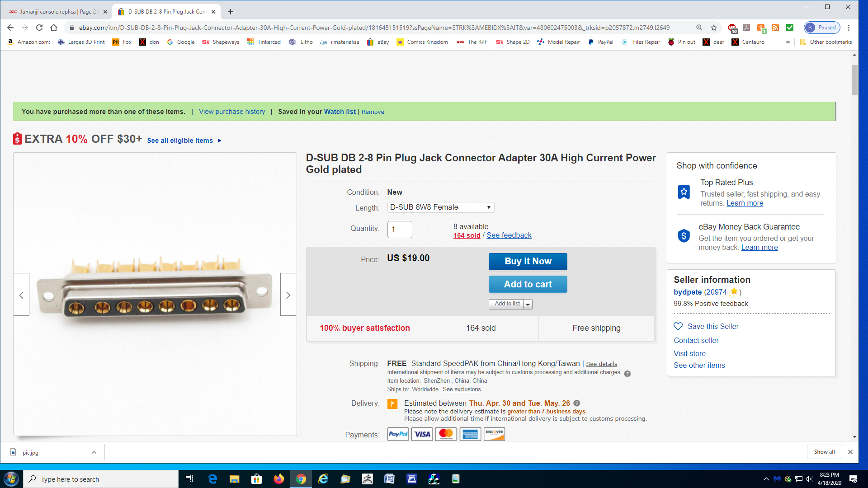The image size is (868, 488).
Task: Switch to the Jumanji console replica tab
Action: coord(57,12)
